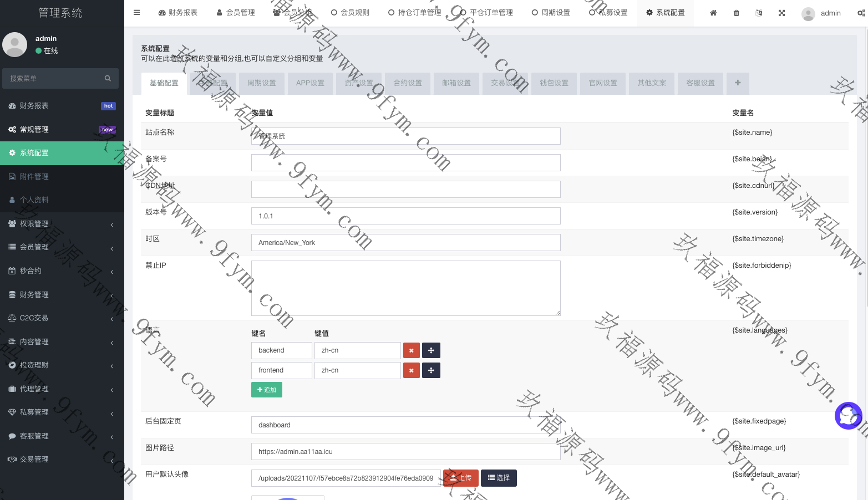Expand the 财务管理 sidebar menu
The image size is (868, 500).
[x=62, y=295]
